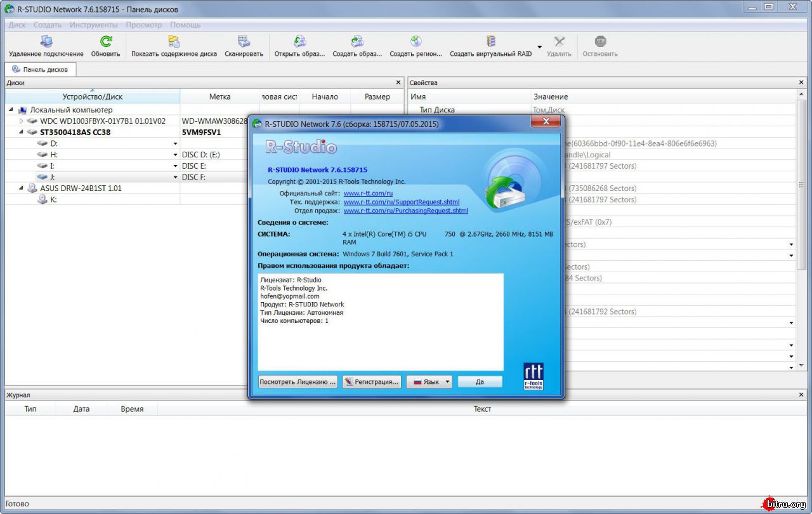812x514 pixels.
Task: Collapse the ST3500418AS disk node
Action: (x=22, y=133)
